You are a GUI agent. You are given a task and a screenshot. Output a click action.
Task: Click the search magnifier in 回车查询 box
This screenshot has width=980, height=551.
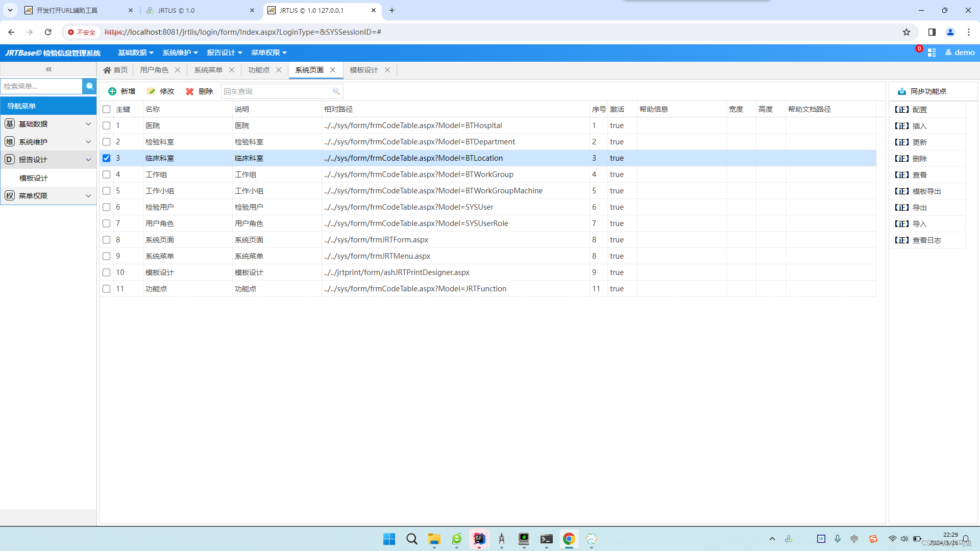click(336, 91)
